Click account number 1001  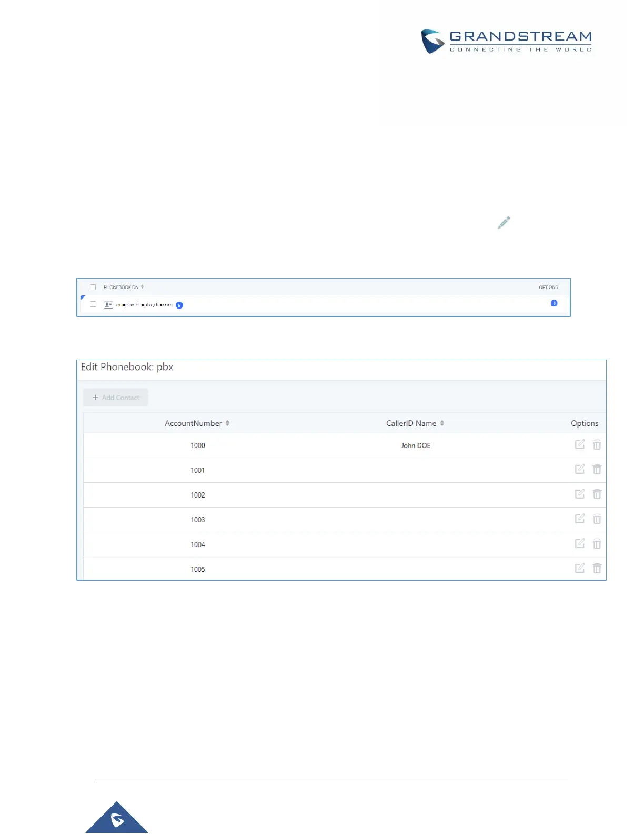click(198, 470)
